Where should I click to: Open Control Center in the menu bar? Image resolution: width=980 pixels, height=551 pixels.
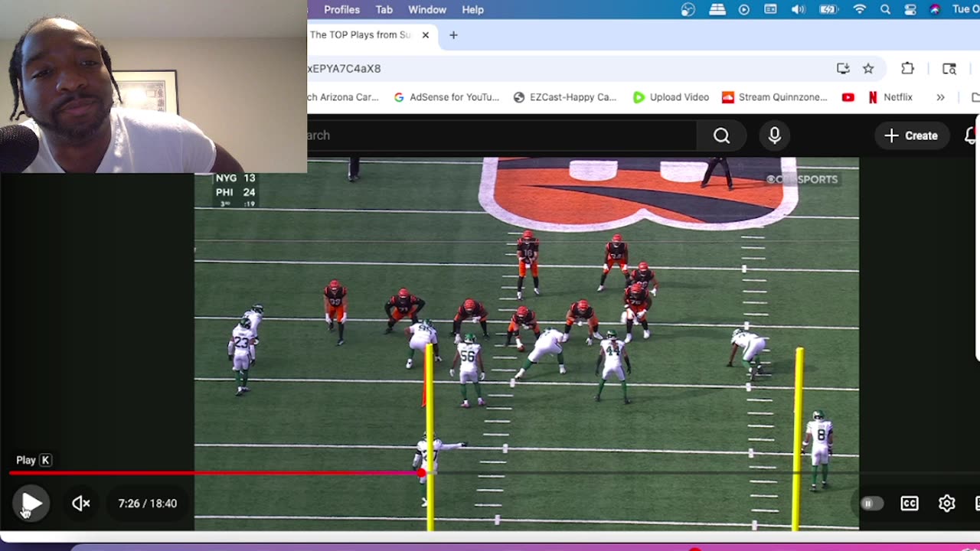pyautogui.click(x=910, y=10)
